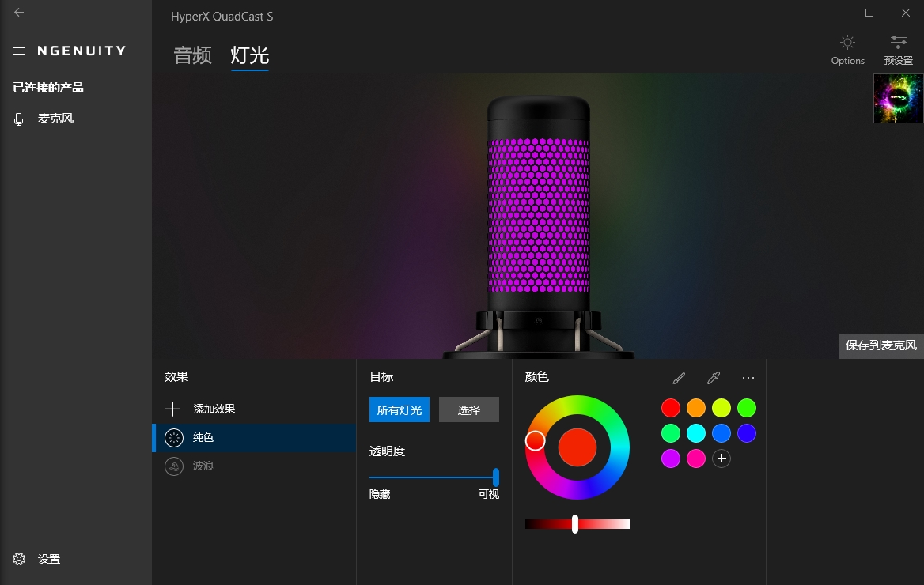The image size is (924, 585).
Task: Click the 选择 target button
Action: pyautogui.click(x=469, y=410)
